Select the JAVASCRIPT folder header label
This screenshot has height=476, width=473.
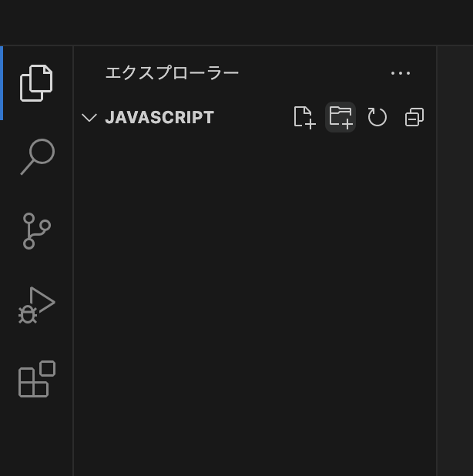click(x=159, y=118)
